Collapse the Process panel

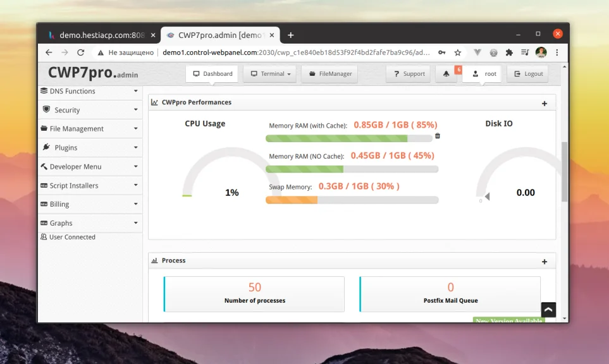pyautogui.click(x=544, y=260)
